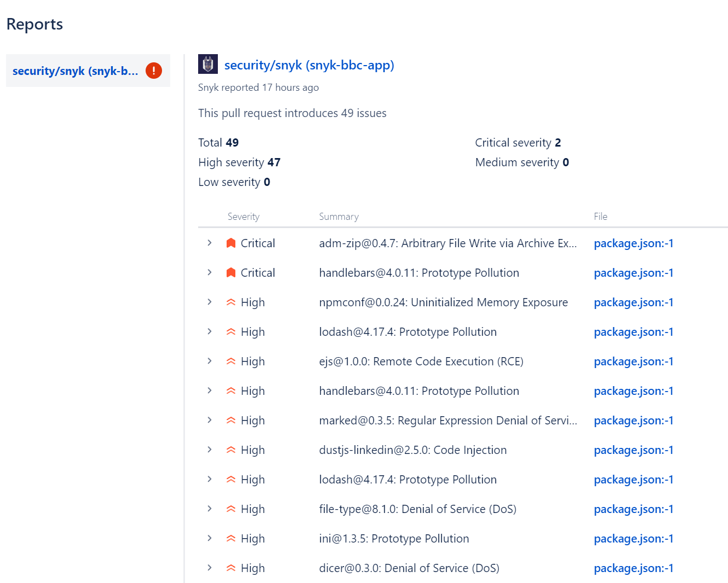Image resolution: width=728 pixels, height=583 pixels.
Task: Open package.json:-1 link for dustjs-linkedin row
Action: point(633,450)
